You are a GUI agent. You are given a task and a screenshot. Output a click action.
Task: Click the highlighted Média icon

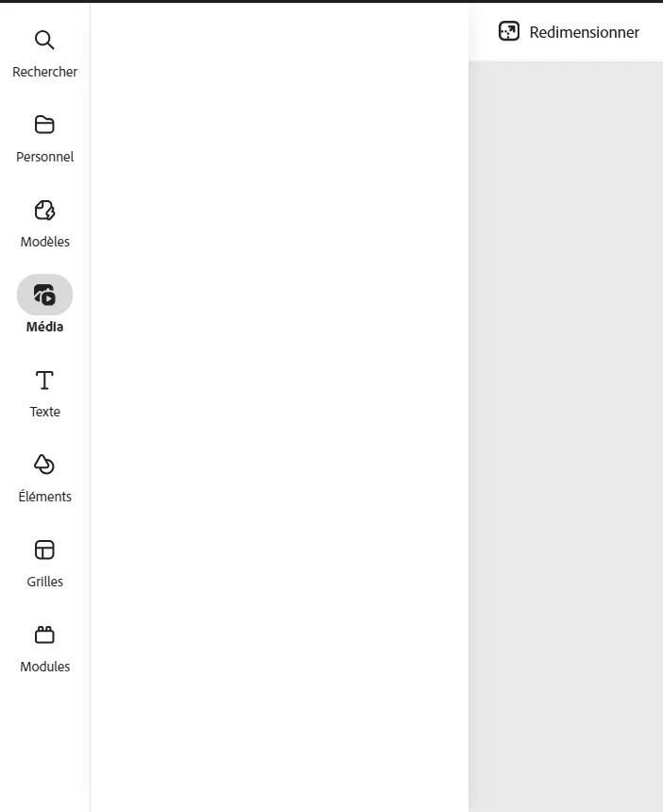44,295
